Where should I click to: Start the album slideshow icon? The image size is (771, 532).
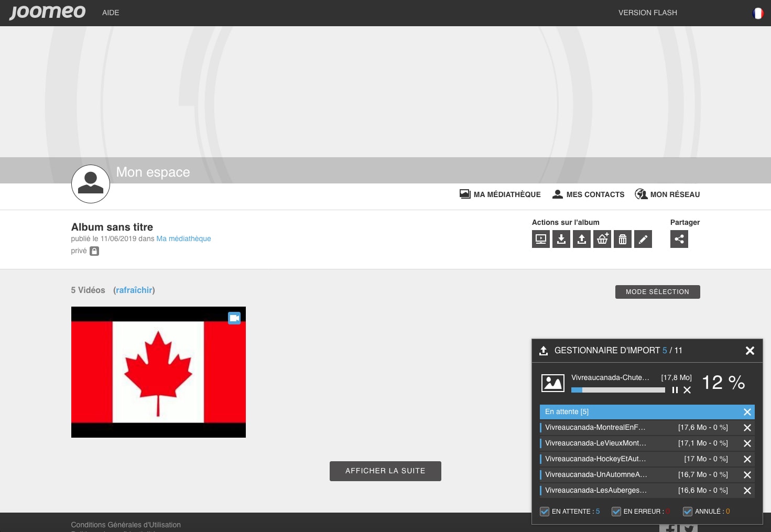point(540,239)
